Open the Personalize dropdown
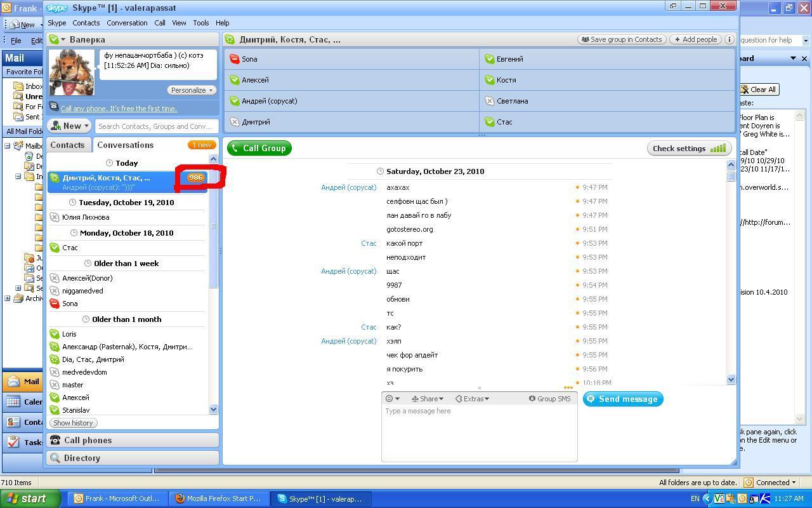The image size is (812, 508). (191, 90)
